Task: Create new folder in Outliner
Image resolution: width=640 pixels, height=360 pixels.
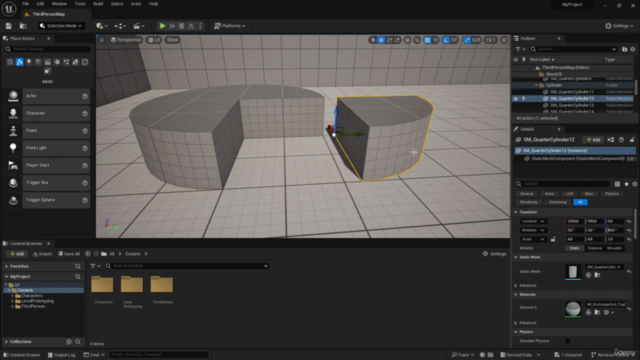Action: 624,49
